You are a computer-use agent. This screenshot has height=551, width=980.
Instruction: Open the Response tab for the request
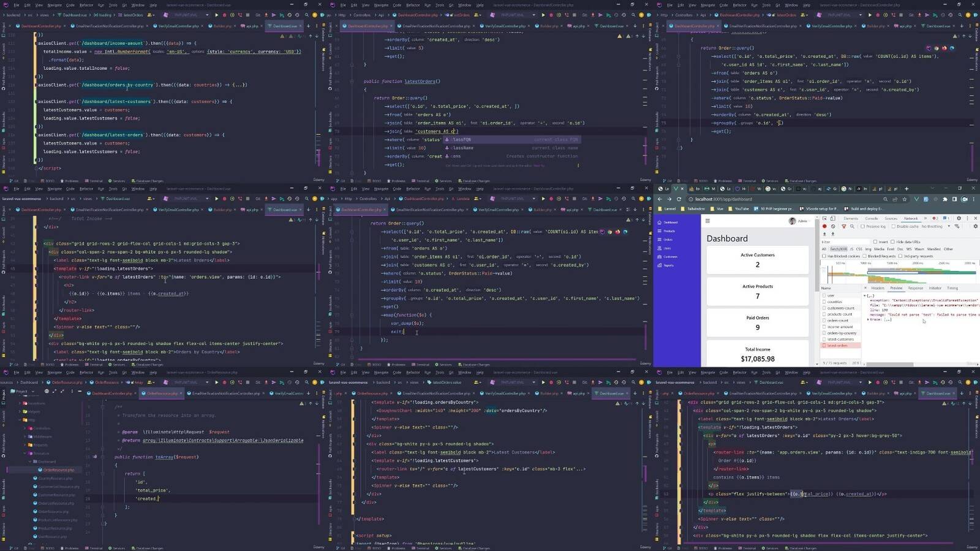pos(915,288)
